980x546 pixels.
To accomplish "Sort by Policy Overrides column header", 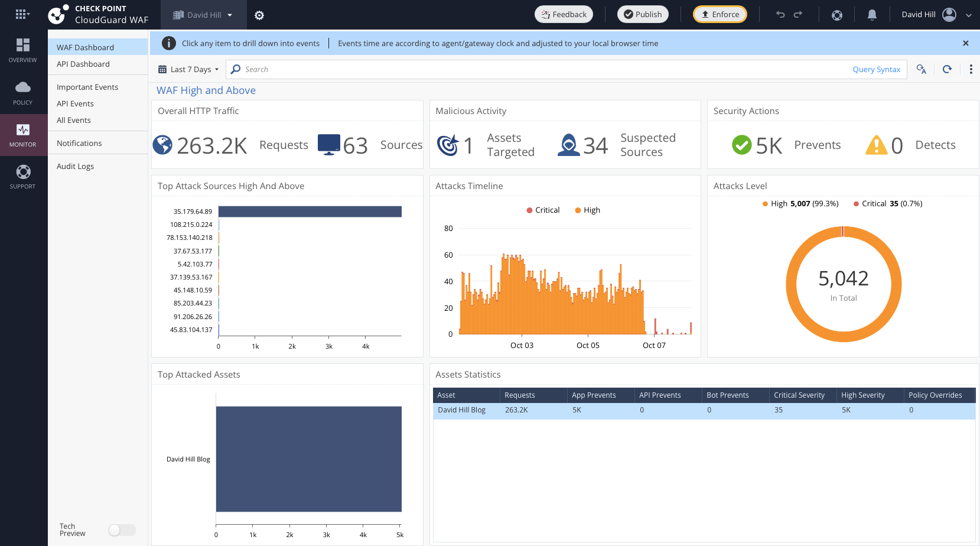I will pyautogui.click(x=939, y=395).
